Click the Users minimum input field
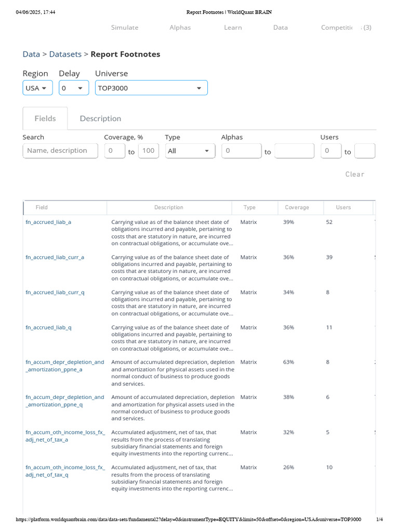399x532 pixels. 331,151
